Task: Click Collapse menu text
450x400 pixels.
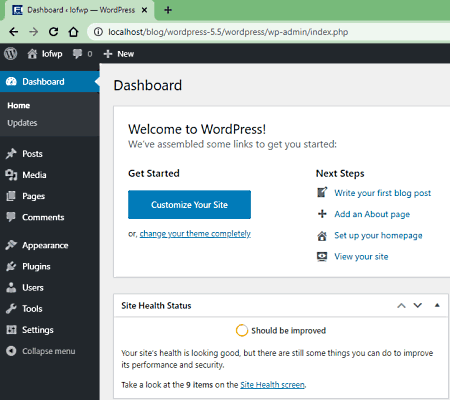Action: click(49, 351)
